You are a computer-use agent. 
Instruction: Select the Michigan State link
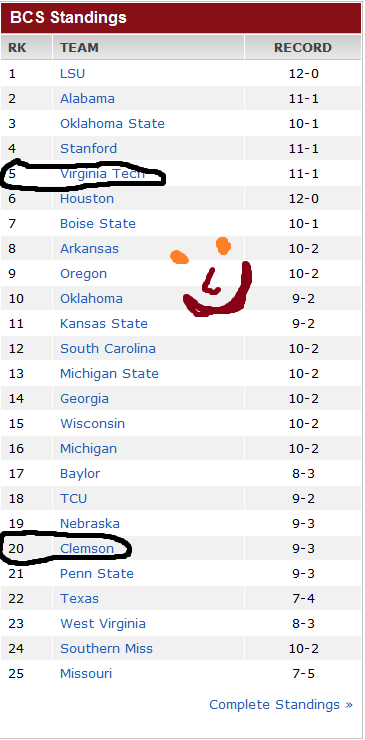tap(109, 374)
